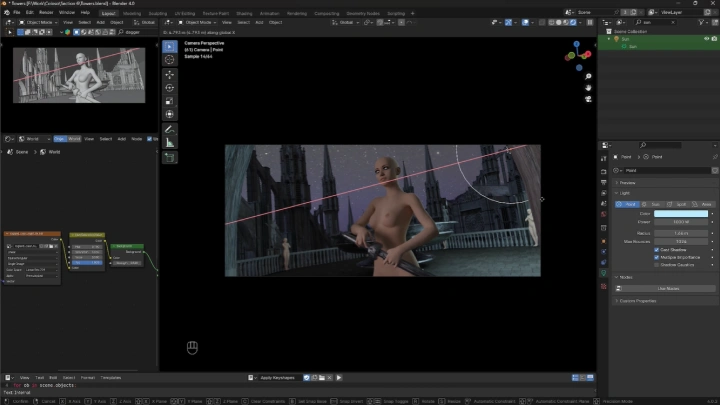Select the Scale tool in viewport toolbar

(x=169, y=101)
